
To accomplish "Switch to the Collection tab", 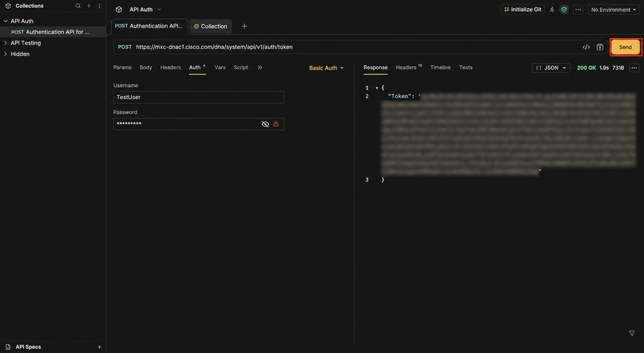I will click(x=211, y=26).
